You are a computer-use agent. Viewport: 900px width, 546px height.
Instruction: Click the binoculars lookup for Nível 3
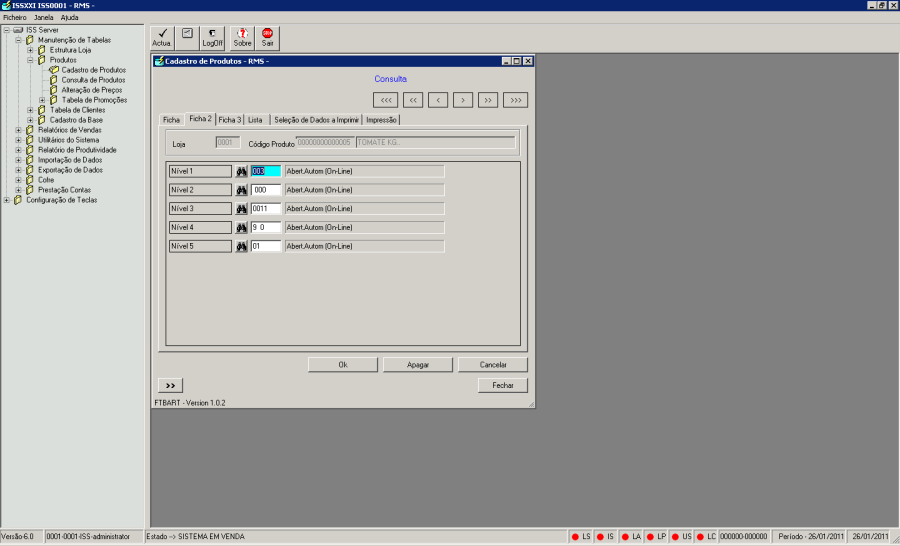242,209
